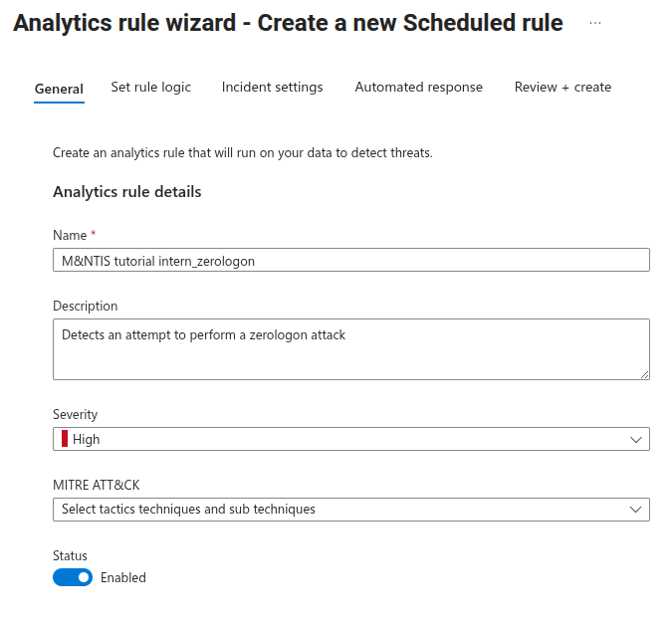The image size is (672, 630).
Task: Toggle the Enabled status switch
Action: point(73,577)
